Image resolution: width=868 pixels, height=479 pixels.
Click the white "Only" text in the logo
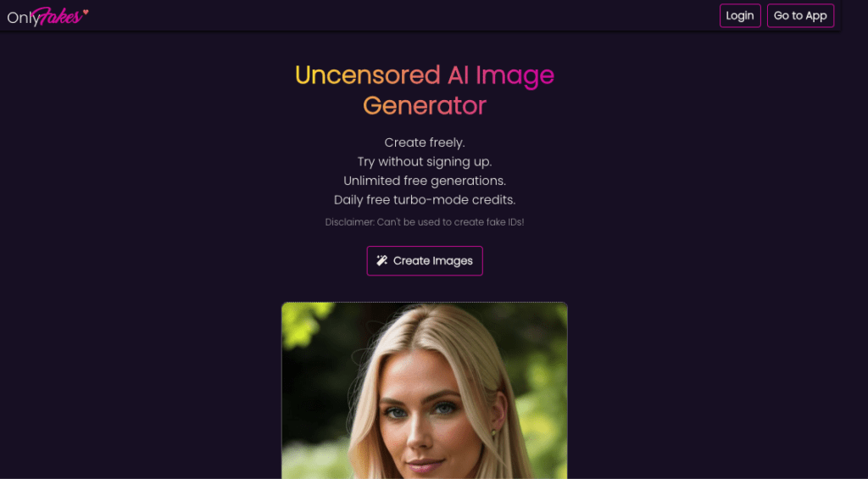click(x=19, y=19)
